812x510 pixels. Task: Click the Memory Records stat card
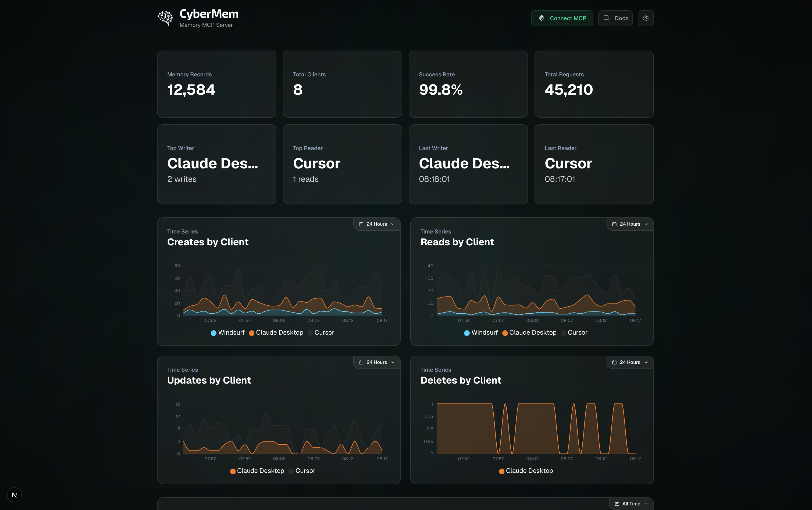click(216, 84)
